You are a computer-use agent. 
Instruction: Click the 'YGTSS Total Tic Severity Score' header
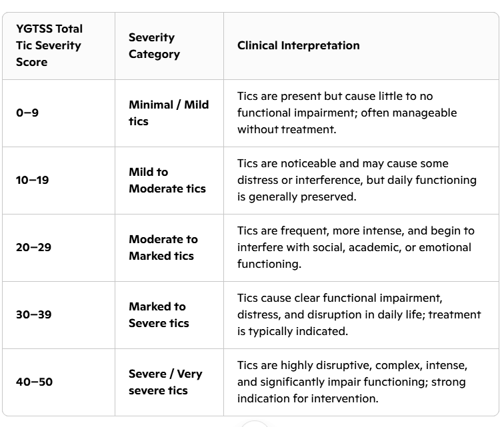point(49,46)
